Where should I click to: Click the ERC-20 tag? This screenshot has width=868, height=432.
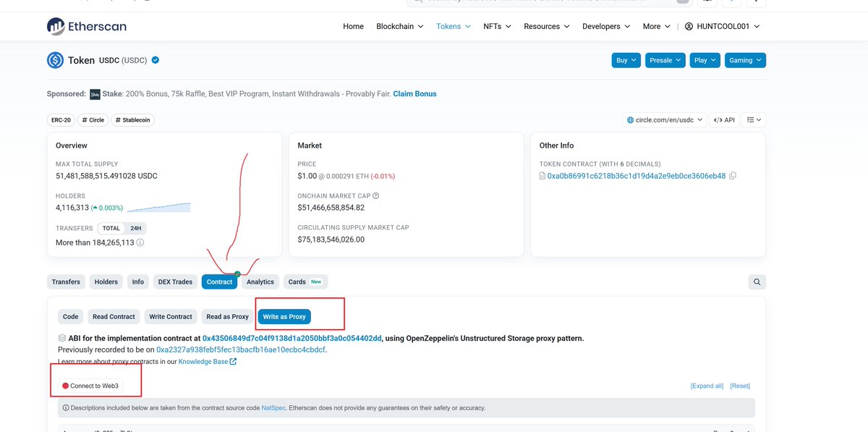click(x=61, y=120)
